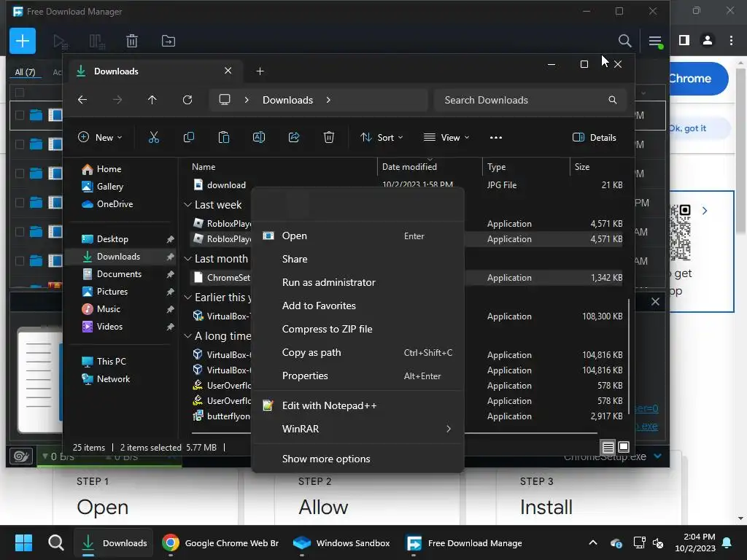Click the Paste clipboard icon in Explorer toolbar

point(223,138)
